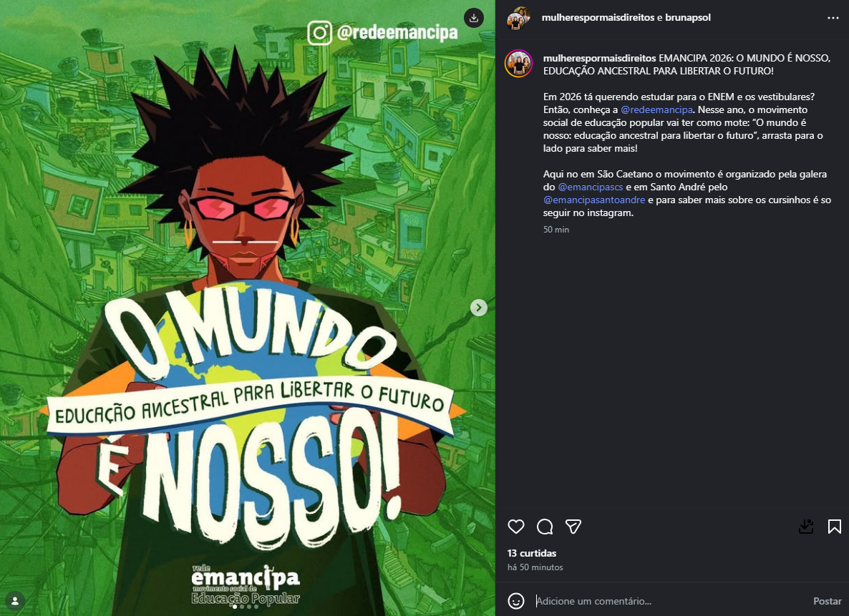The width and height of the screenshot is (849, 616).
Task: Share the post with the paper plane icon
Action: click(x=573, y=526)
